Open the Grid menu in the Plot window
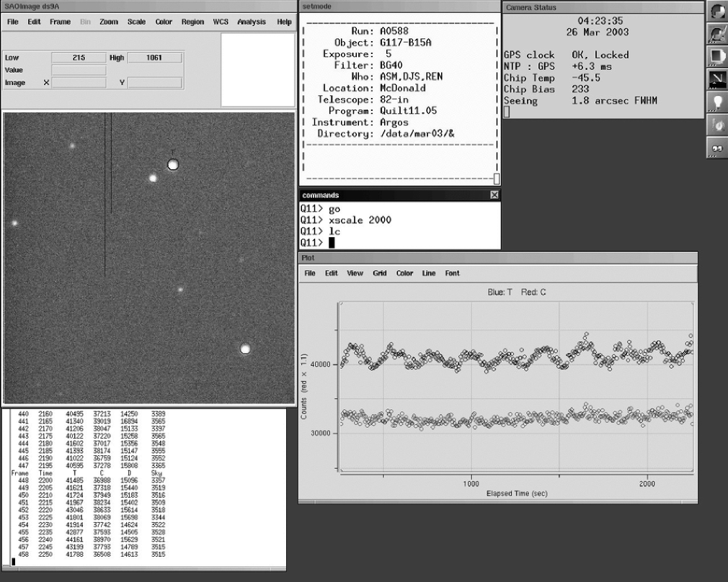728x582 pixels. 379,274
